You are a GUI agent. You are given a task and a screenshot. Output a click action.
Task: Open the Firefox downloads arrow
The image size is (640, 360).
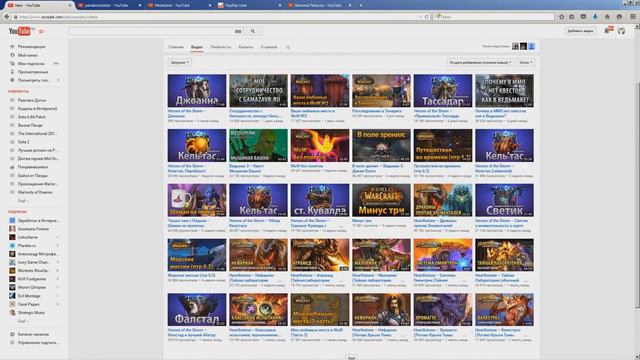pos(595,17)
